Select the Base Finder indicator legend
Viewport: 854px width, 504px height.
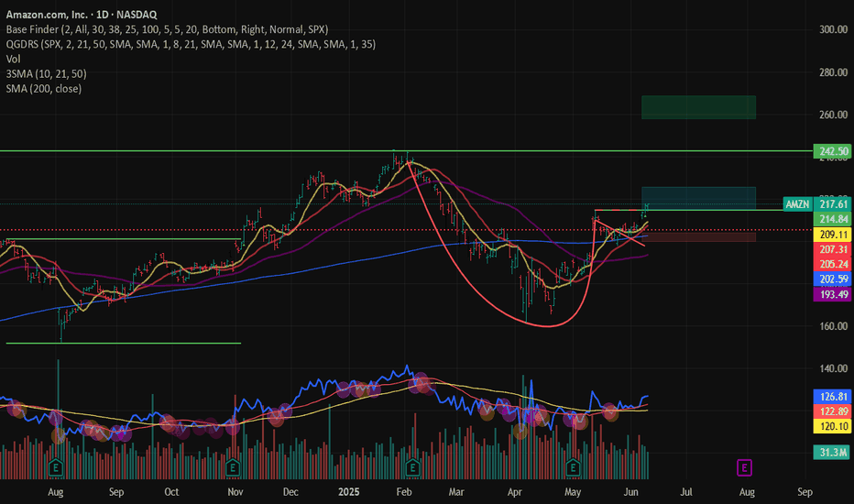click(x=167, y=29)
